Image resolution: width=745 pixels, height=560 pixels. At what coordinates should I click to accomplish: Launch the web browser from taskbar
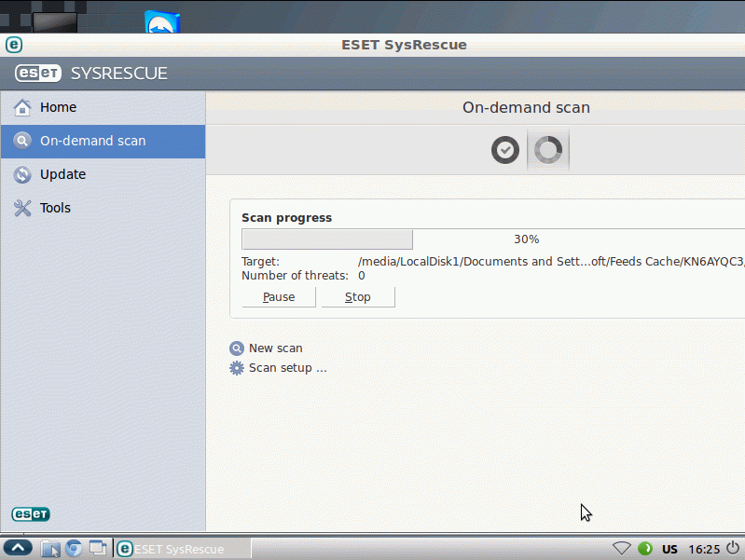pos(74,549)
